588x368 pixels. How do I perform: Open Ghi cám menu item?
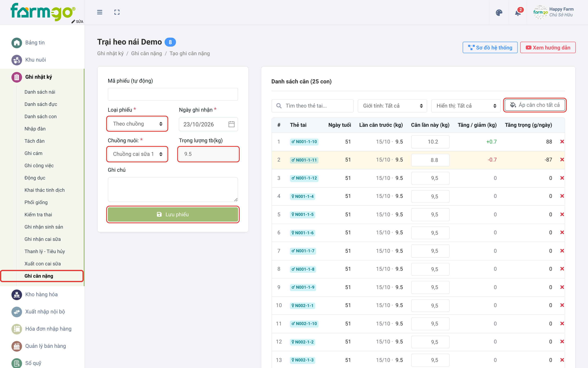coord(33,153)
